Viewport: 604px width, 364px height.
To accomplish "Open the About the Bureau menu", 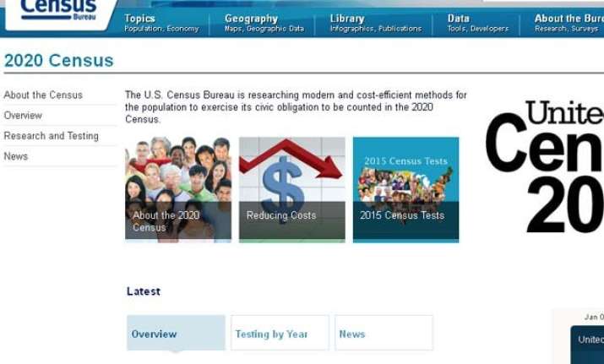I will click(569, 23).
